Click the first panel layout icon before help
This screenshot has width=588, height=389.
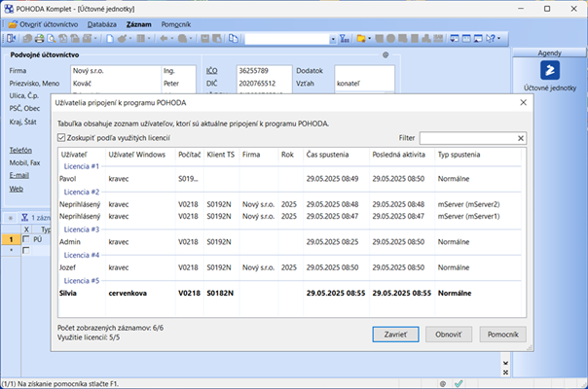(x=455, y=38)
